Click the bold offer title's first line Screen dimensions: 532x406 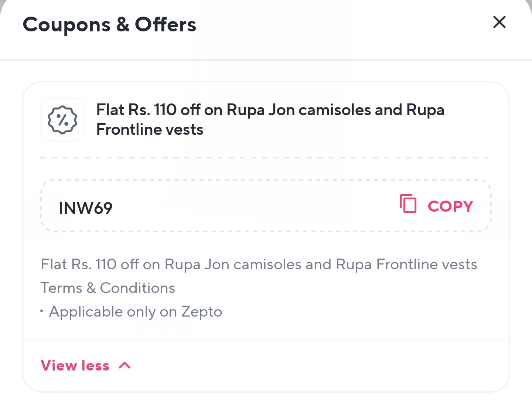coord(270,110)
